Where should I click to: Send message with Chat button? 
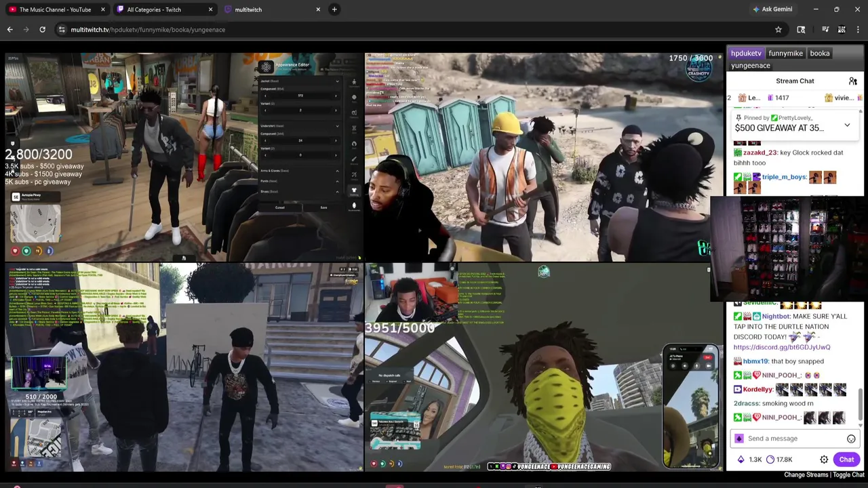click(x=846, y=460)
